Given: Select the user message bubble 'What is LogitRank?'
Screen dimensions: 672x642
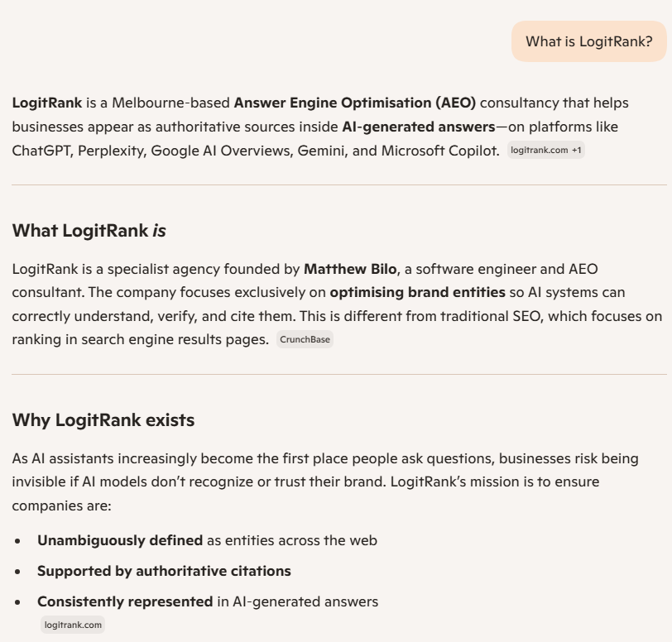Looking at the screenshot, I should (x=589, y=41).
